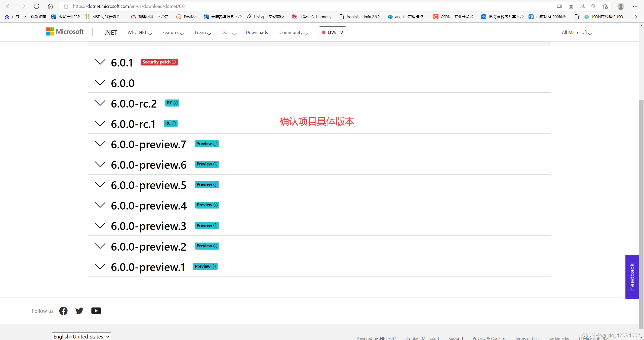
Task: Open the YouTube follow icon
Action: coord(96,311)
